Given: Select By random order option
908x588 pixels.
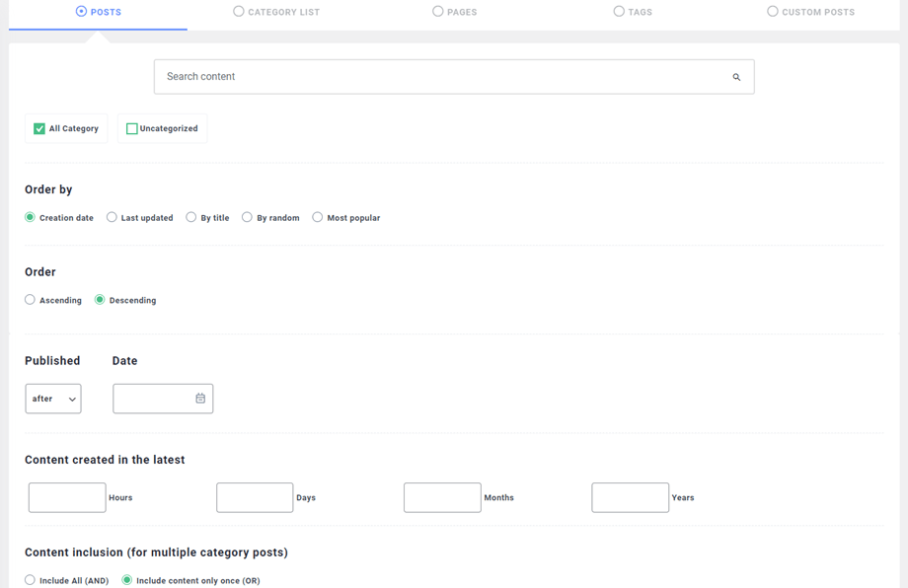Looking at the screenshot, I should (247, 217).
